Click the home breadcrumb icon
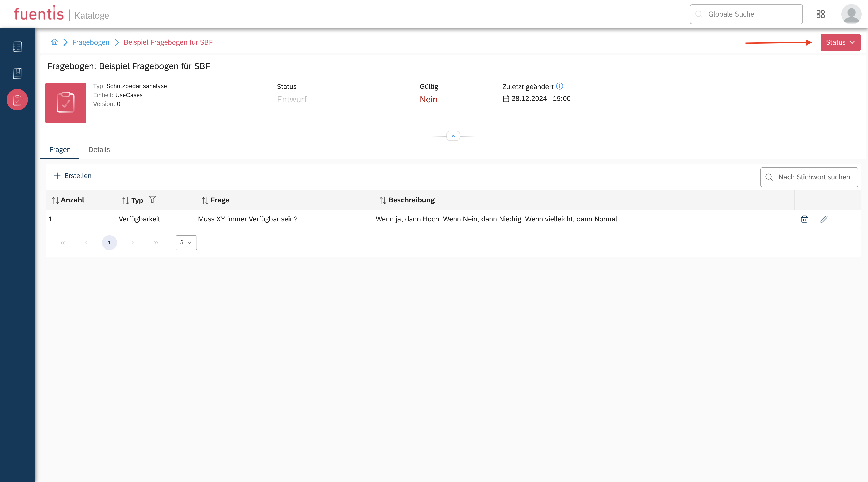This screenshot has height=482, width=868. click(x=54, y=42)
